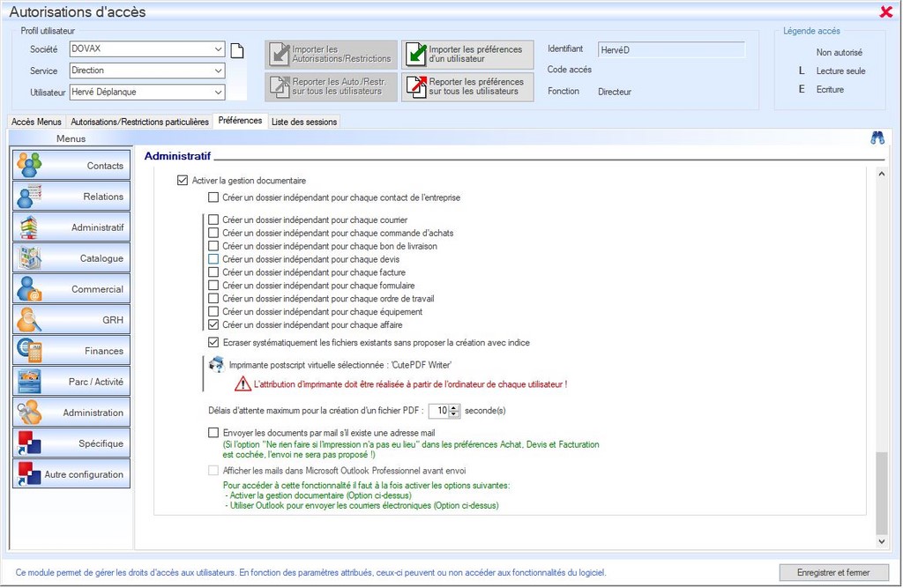Click the Finances euro icon
The width and height of the screenshot is (903, 588).
(x=29, y=350)
